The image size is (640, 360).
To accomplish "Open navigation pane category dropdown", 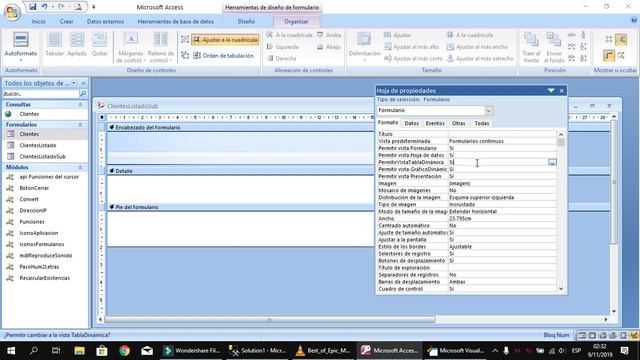I will (73, 83).
